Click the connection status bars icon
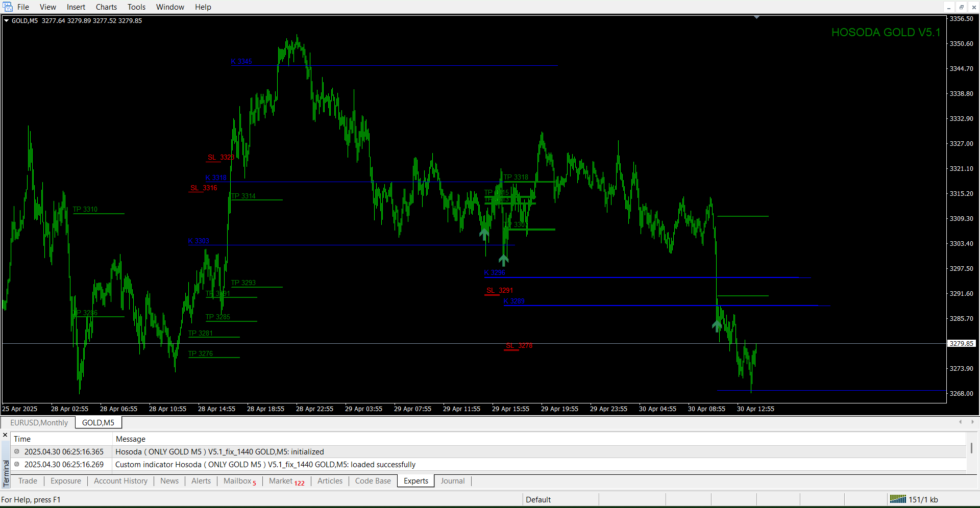 897,499
